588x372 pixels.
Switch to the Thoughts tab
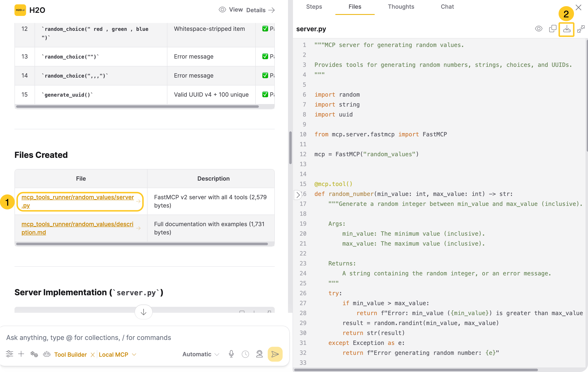(x=401, y=7)
